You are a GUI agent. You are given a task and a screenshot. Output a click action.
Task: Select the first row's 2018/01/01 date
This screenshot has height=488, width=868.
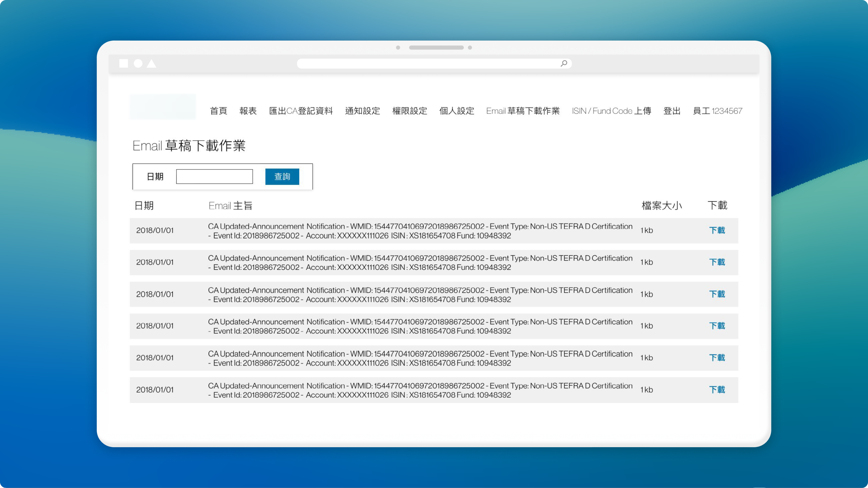click(155, 230)
